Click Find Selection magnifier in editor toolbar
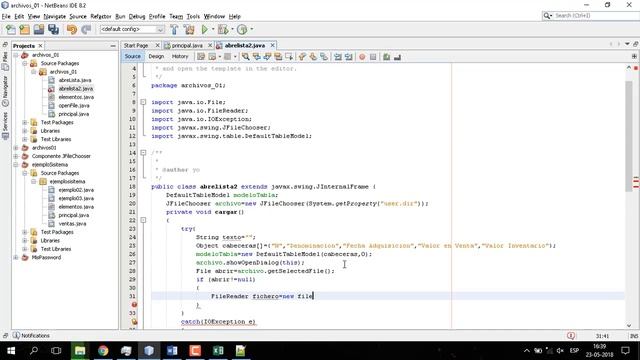 tap(246, 57)
